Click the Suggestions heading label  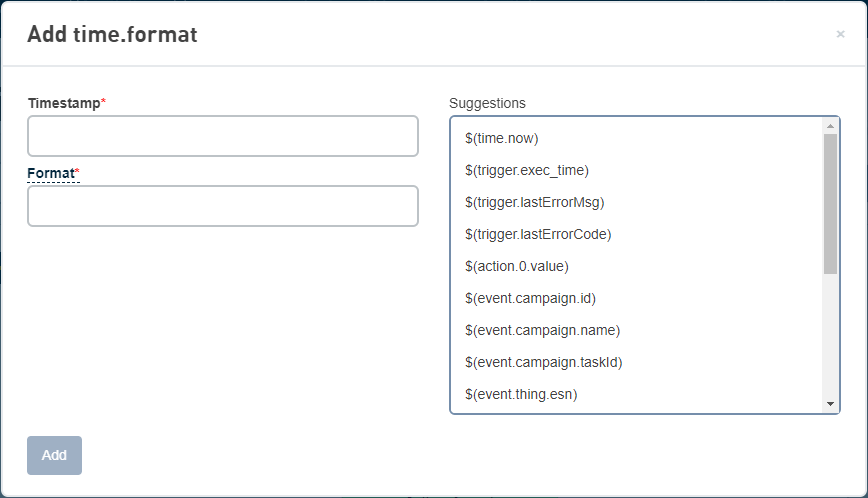coord(487,103)
